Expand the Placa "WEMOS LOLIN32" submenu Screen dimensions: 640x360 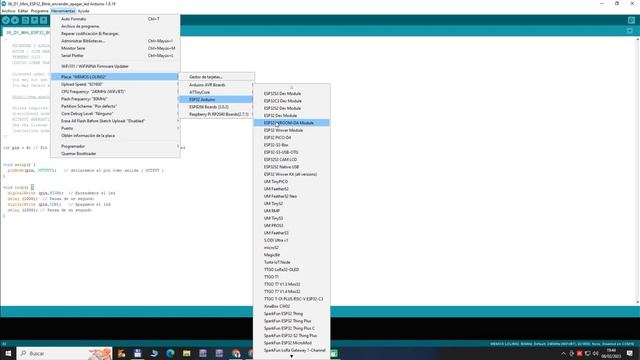click(x=115, y=77)
